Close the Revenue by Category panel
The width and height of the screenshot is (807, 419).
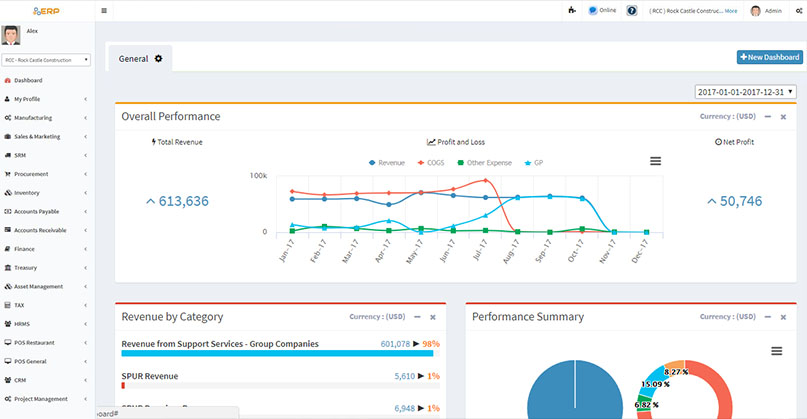[x=433, y=317]
